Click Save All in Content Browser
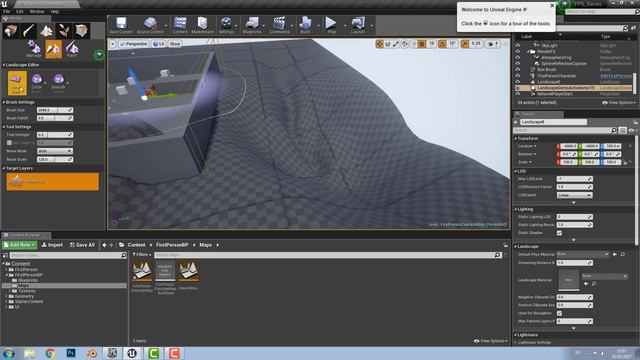640x360 pixels. pyautogui.click(x=82, y=245)
